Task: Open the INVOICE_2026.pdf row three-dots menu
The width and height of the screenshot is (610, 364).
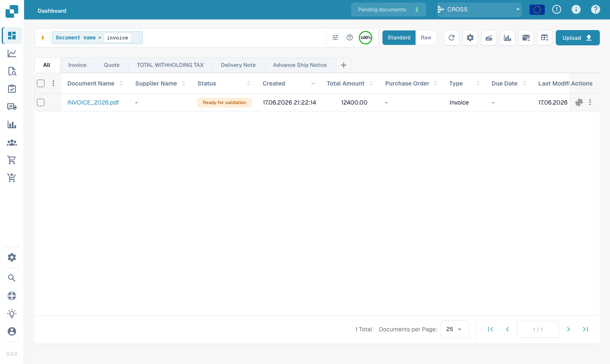Action: [590, 102]
